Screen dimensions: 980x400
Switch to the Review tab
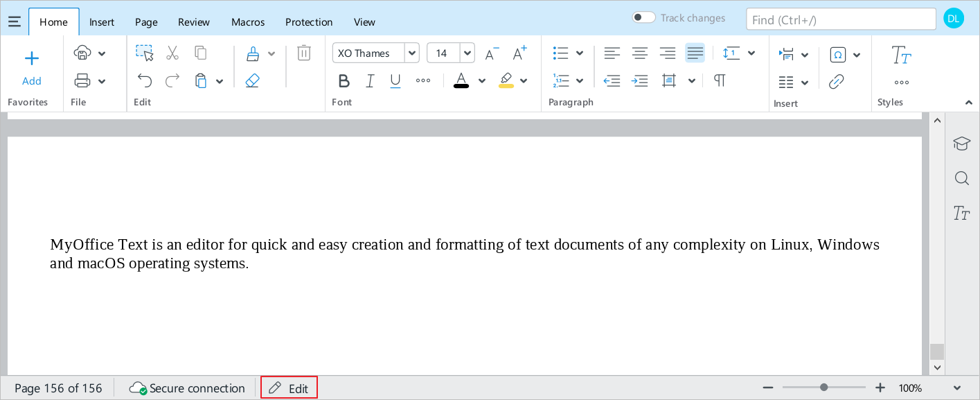click(194, 22)
